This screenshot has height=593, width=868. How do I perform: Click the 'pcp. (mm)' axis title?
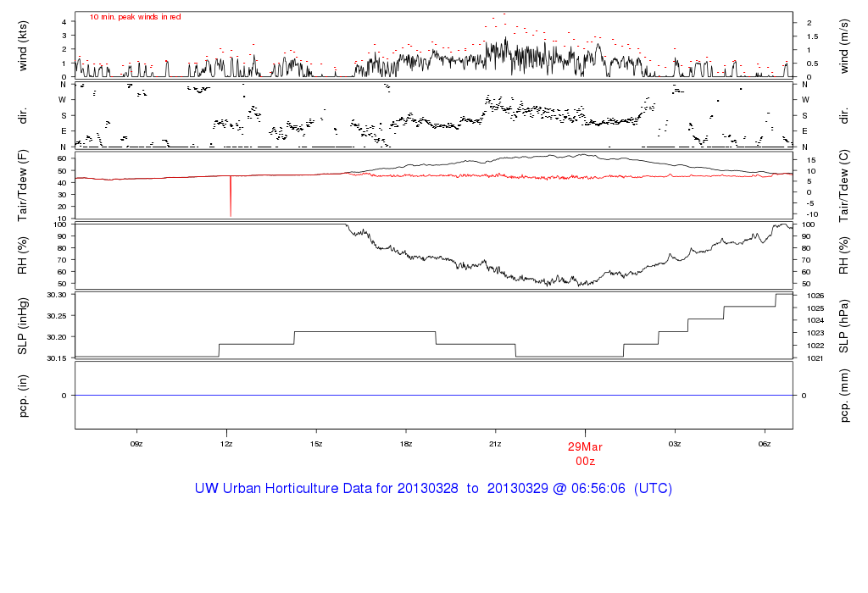pos(843,396)
